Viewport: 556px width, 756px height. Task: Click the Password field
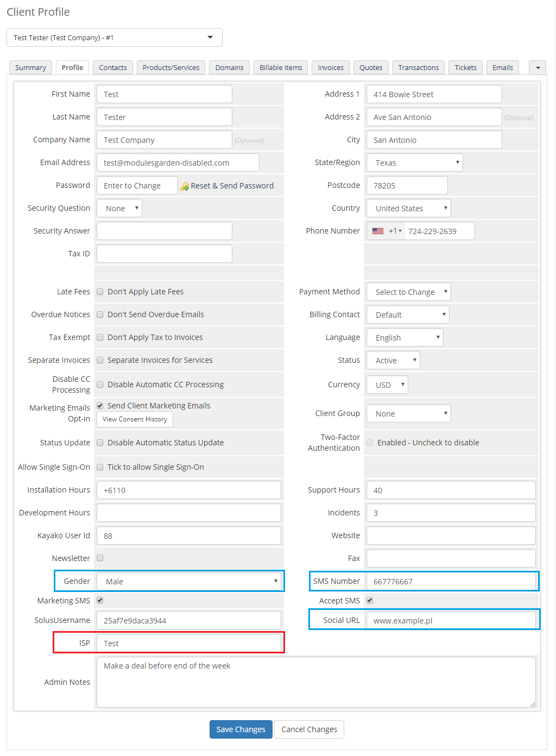[x=137, y=185]
